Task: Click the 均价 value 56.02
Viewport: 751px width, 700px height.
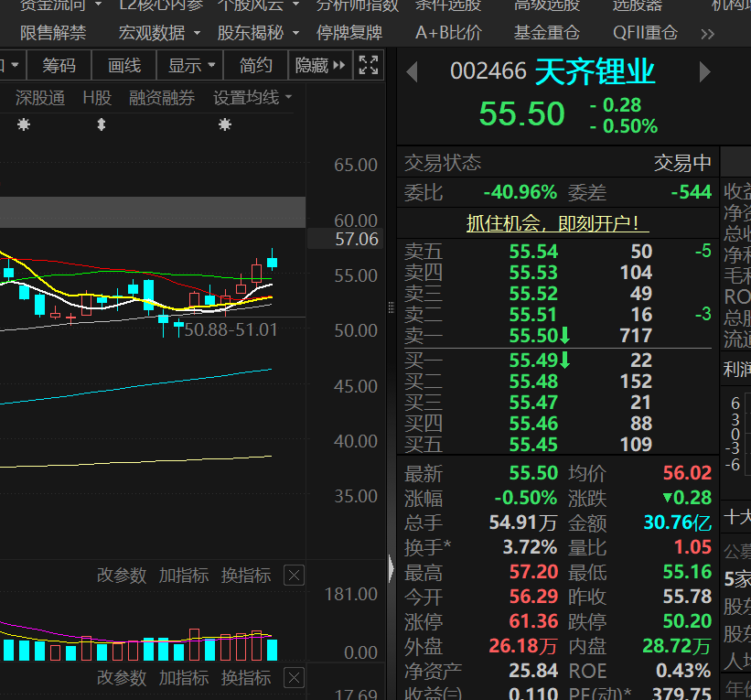Action: tap(687, 473)
